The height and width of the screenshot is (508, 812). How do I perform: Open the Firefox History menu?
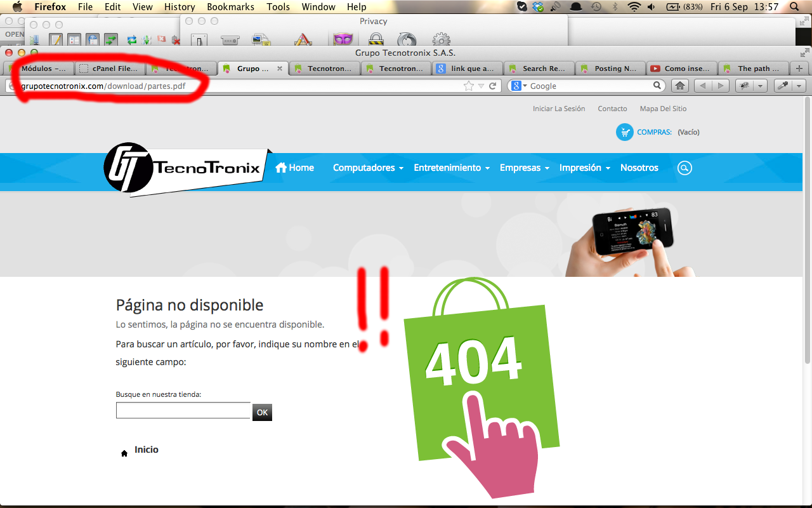tap(180, 7)
